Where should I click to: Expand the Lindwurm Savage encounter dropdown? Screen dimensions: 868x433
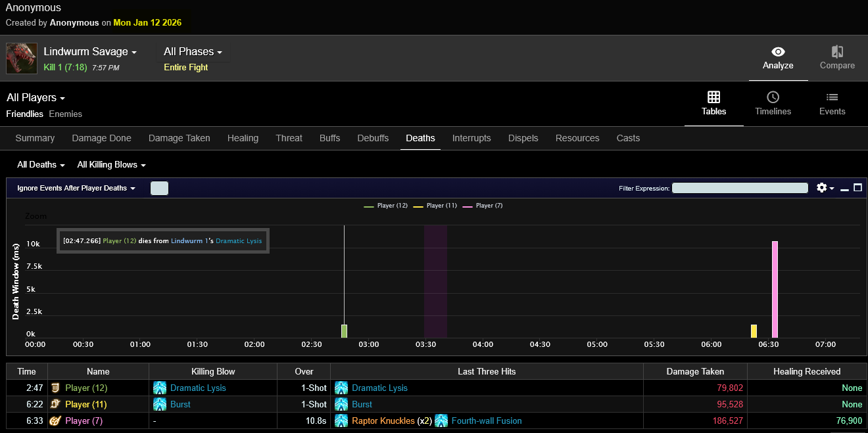click(90, 51)
